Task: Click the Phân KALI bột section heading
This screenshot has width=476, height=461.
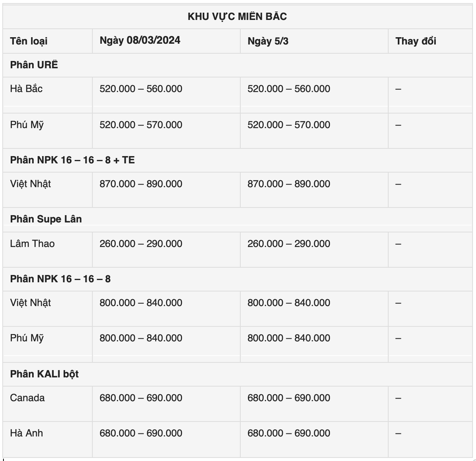Action: [44, 374]
